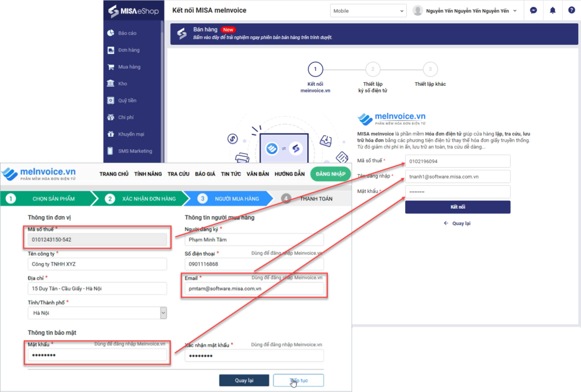Open TIN TỨC menu item
This screenshot has height=392, width=581.
(231, 174)
